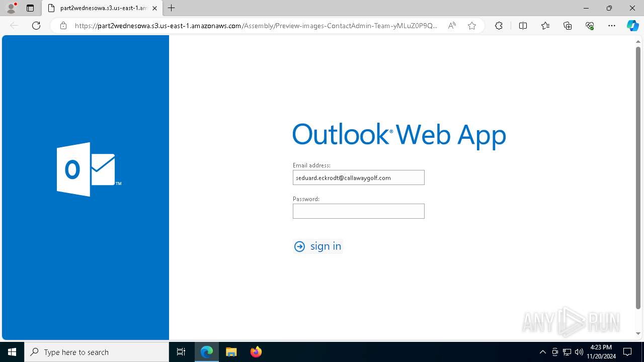Go back to previous page
The image size is (644, 362).
pos(14,26)
